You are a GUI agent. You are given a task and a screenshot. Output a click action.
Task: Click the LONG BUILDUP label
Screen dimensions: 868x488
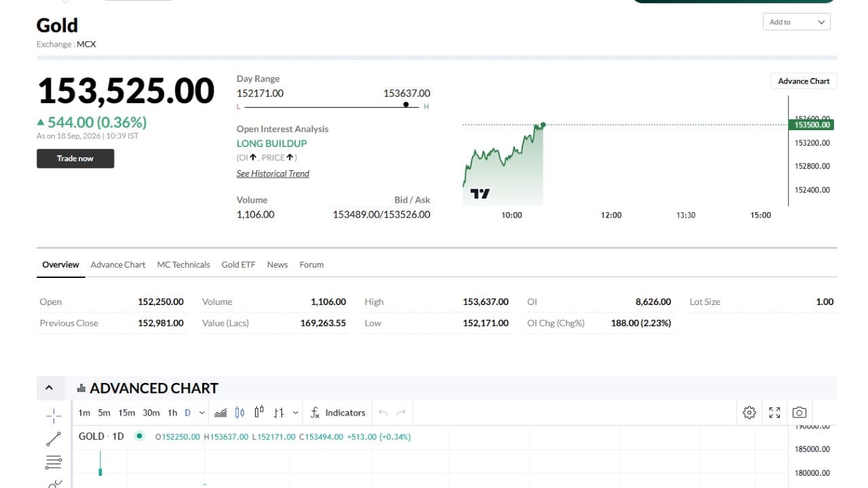click(x=271, y=144)
